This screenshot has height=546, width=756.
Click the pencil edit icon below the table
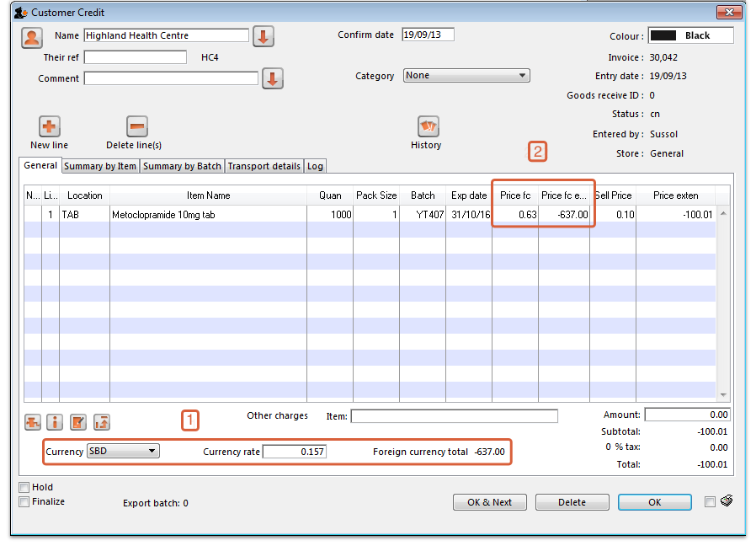(78, 422)
